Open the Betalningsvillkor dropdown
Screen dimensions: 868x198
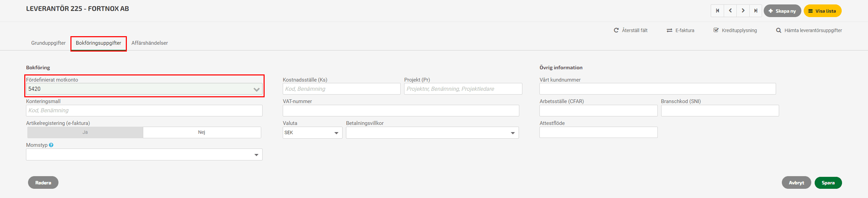pos(432,133)
